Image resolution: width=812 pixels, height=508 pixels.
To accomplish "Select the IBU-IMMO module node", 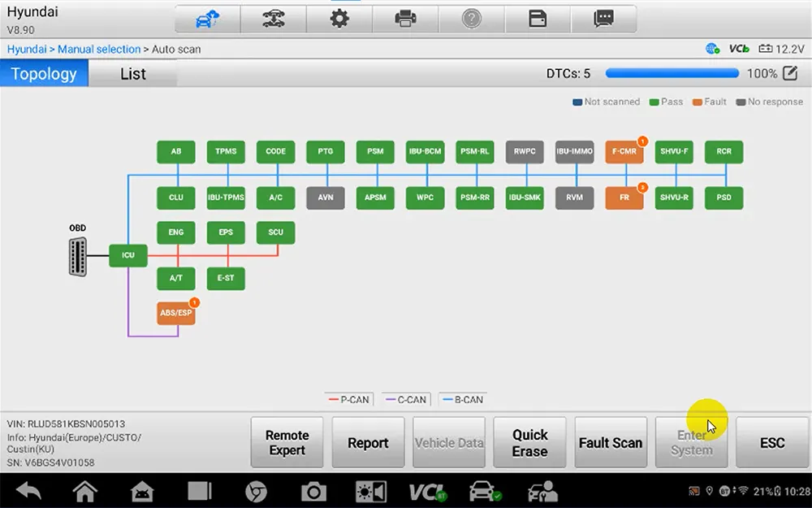I will click(574, 152).
